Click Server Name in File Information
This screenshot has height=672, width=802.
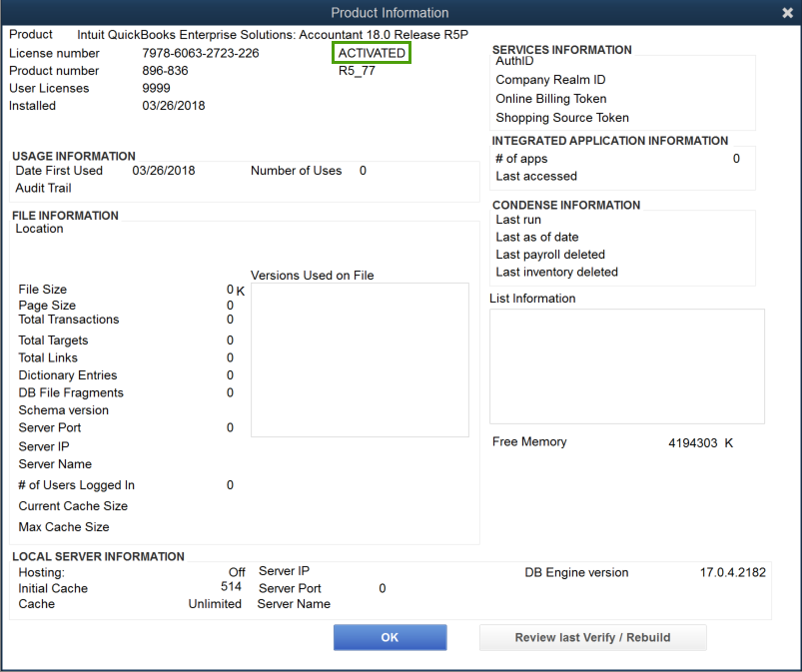[55, 464]
